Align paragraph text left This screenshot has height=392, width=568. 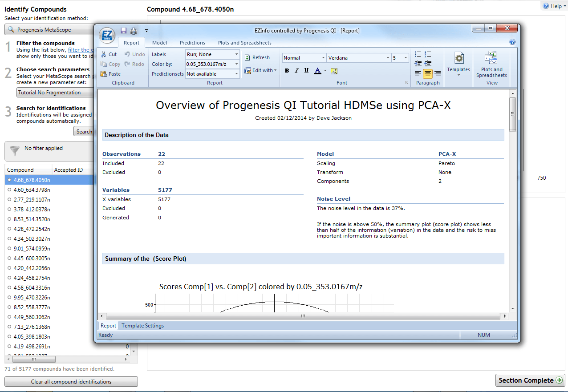coord(418,73)
